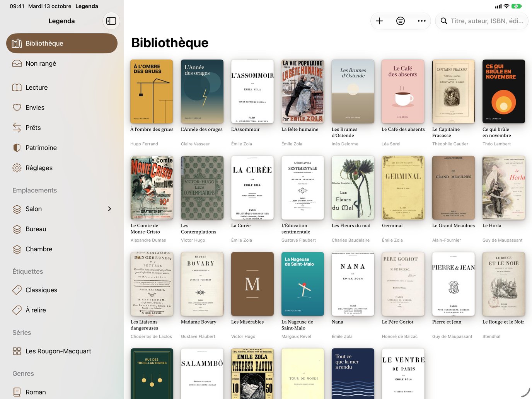Select Bibliothèque in the sidebar
This screenshot has width=532, height=399.
pos(62,43)
